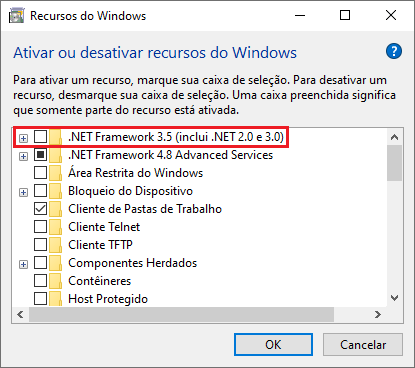The image size is (415, 368).
Task: Enable the .NET Framework 3.5 checkbox
Action: click(x=40, y=137)
